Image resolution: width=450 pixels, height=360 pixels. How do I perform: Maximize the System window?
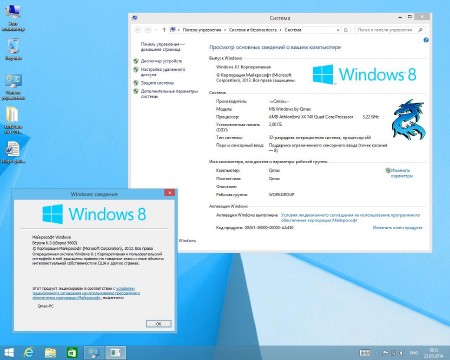coord(410,17)
